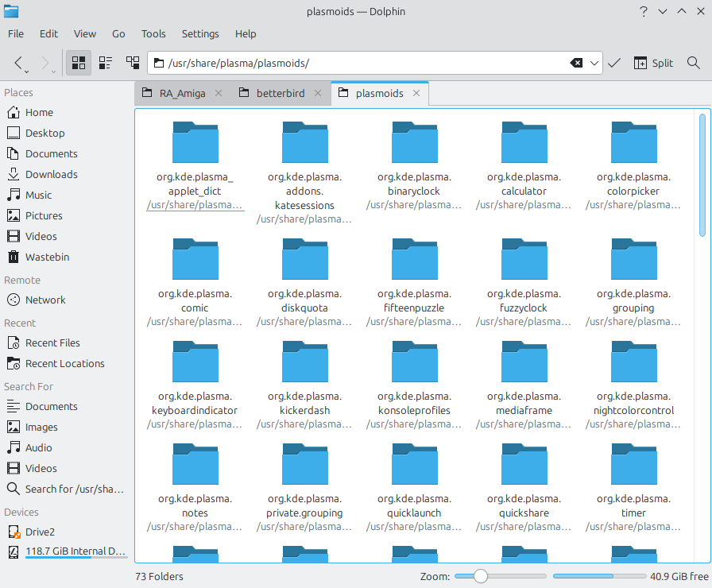Switch to Compact view mode
The width and height of the screenshot is (712, 588).
(106, 63)
